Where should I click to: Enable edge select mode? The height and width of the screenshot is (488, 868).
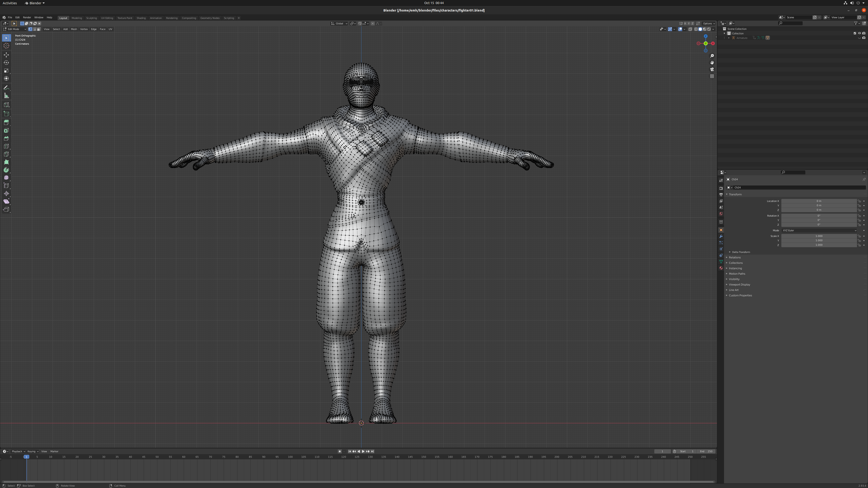coord(34,29)
